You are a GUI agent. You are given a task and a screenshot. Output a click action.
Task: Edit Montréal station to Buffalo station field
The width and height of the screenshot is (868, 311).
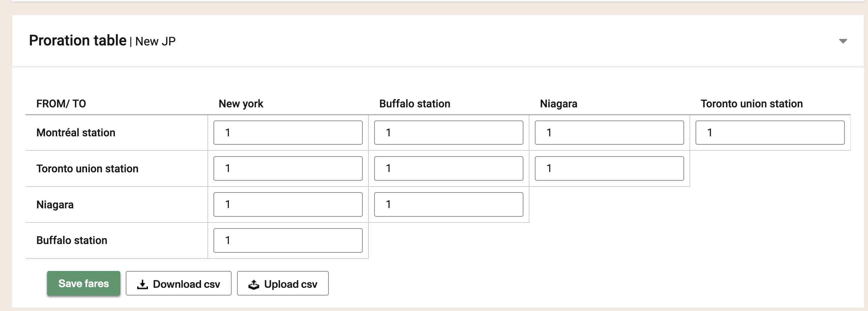point(449,133)
